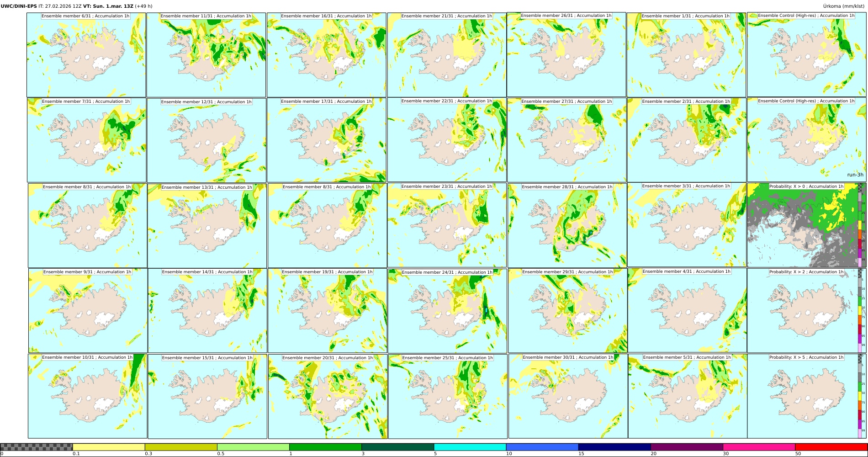This screenshot has width=868, height=457.
Task: Select the blue 10–15 legend swatch
Action: [x=542, y=447]
